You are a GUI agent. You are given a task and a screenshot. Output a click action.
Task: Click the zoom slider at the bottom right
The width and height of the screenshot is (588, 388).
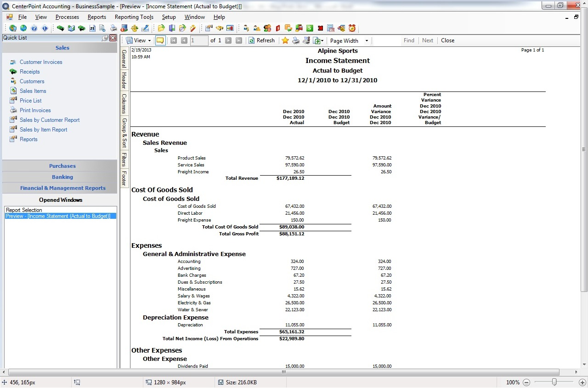[x=554, y=382]
